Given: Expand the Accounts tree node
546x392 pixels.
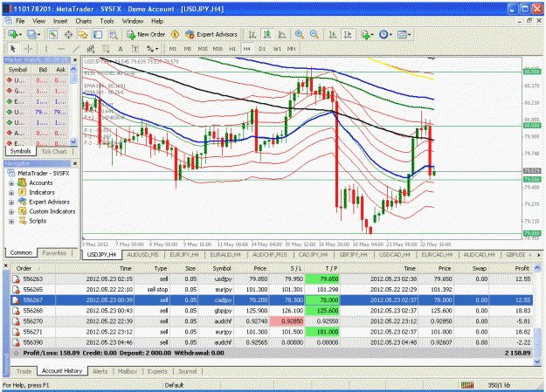Looking at the screenshot, I should (11, 183).
